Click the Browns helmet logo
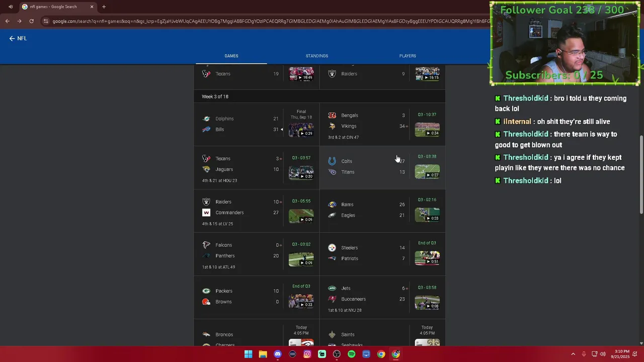Screen dimensions: 644x362 206,302
